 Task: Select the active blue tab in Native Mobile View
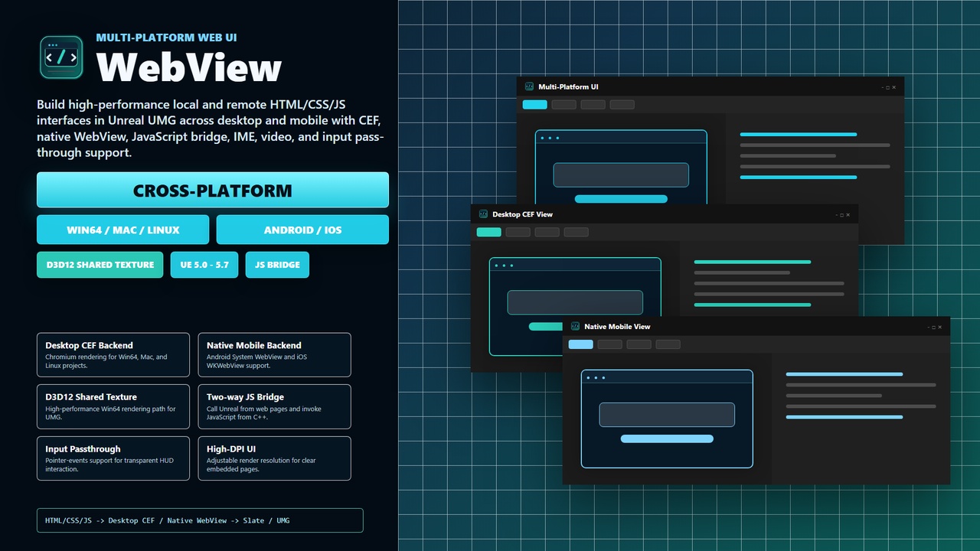tap(581, 344)
